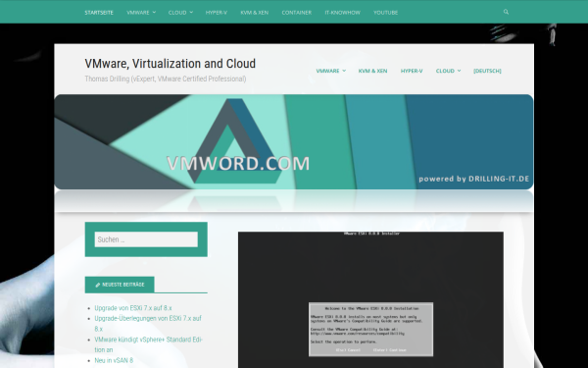
Task: Expand VMWARE chevron in top green bar
Action: point(154,13)
